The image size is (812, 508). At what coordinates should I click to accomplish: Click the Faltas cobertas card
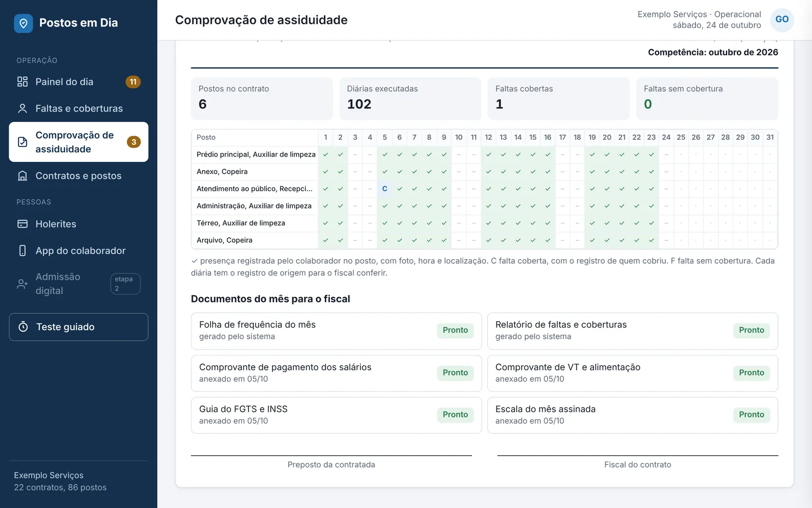tap(558, 99)
